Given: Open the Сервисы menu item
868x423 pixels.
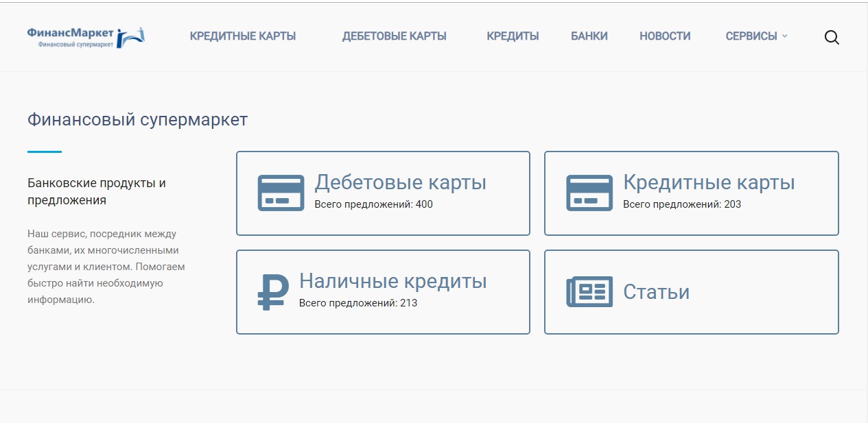Looking at the screenshot, I should click(x=751, y=36).
